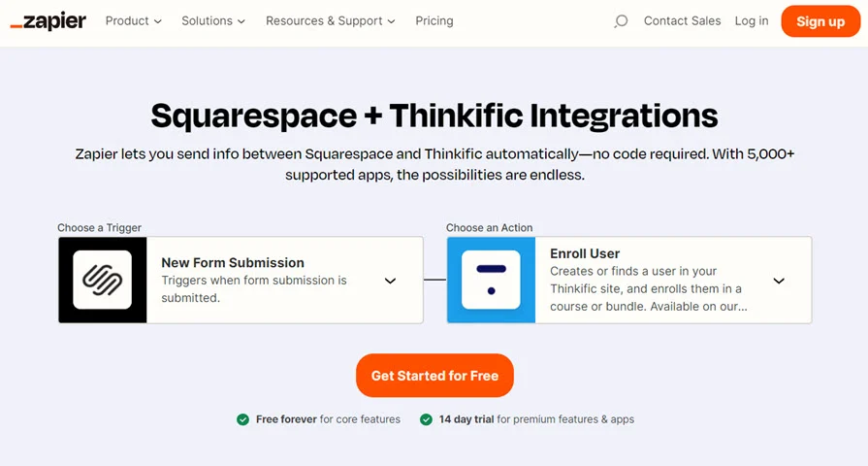The image size is (868, 466).
Task: Click the Log in link
Action: tap(751, 21)
